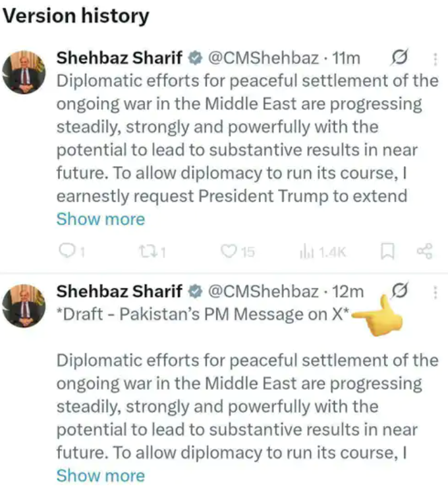This screenshot has width=448, height=492.
Task: Open the @CMShehbaz handle on the 12m post
Action: pos(264,290)
